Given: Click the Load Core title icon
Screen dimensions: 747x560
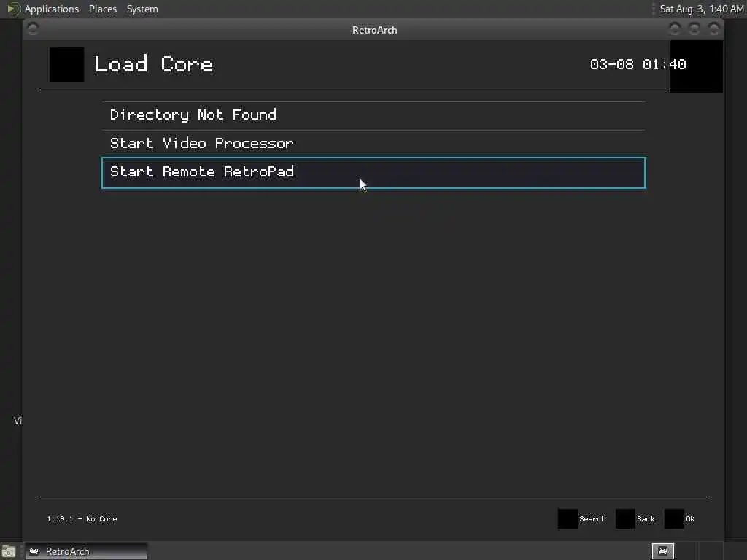Looking at the screenshot, I should point(66,64).
